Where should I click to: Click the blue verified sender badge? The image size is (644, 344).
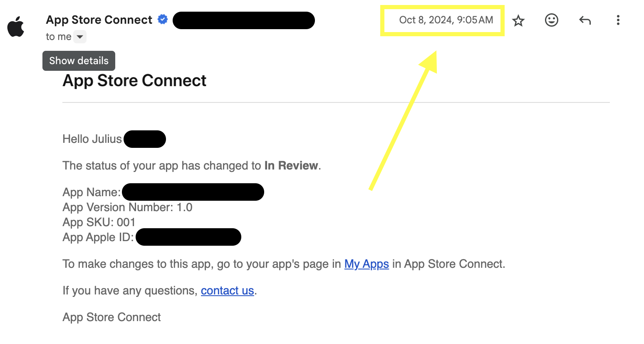(x=163, y=19)
